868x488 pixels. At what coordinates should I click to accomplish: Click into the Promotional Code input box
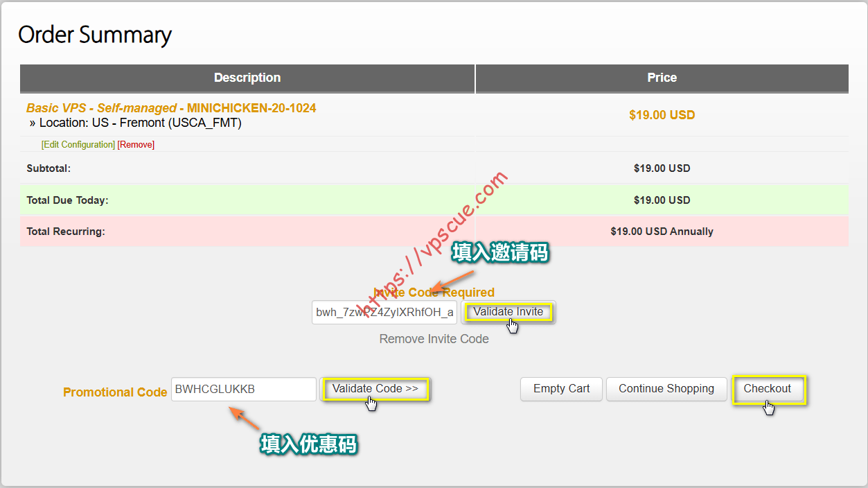point(243,389)
